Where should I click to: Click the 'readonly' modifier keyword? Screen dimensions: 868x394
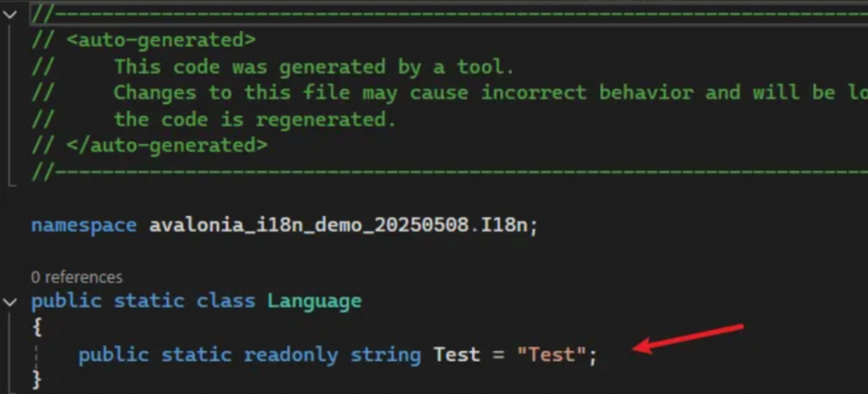point(291,355)
